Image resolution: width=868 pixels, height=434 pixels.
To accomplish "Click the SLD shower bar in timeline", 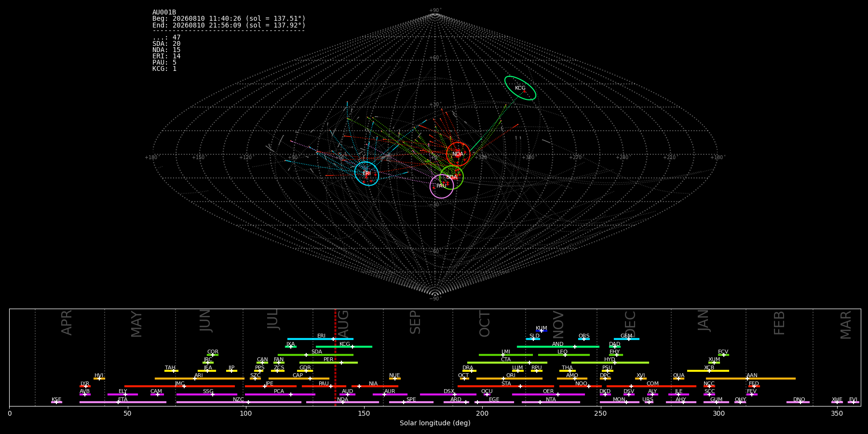I will coord(533,339).
